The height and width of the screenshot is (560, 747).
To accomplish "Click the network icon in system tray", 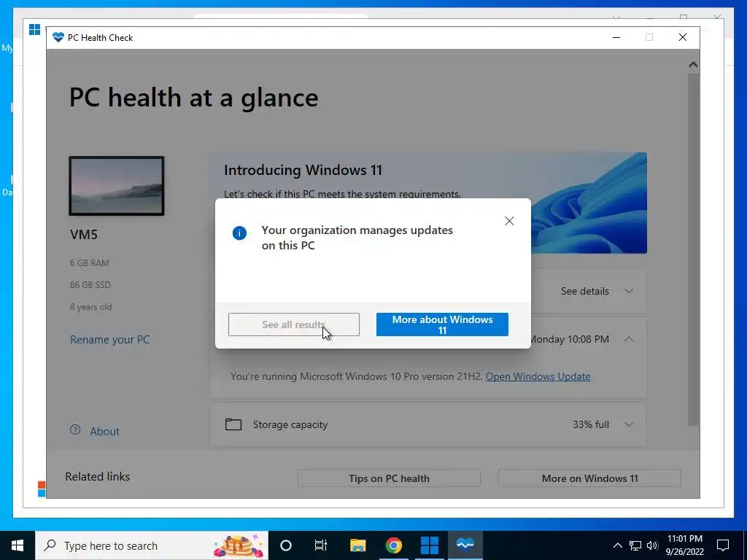I will click(x=635, y=545).
